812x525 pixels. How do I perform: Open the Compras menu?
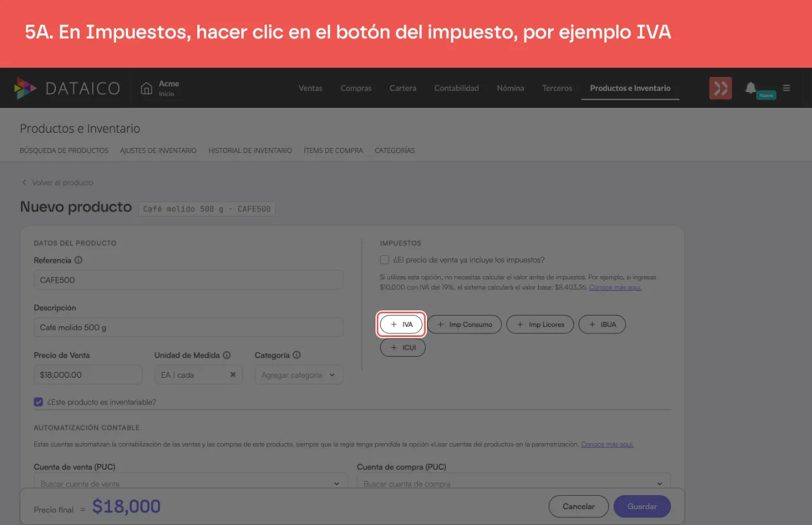click(x=356, y=88)
